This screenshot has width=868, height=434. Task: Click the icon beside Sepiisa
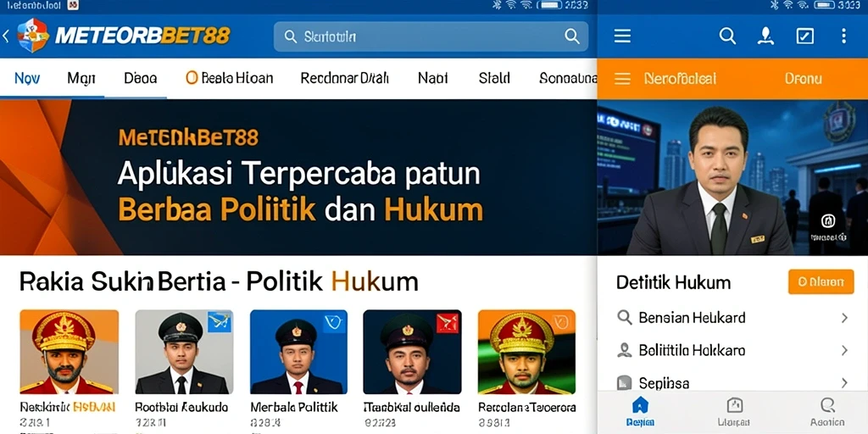[x=625, y=382]
